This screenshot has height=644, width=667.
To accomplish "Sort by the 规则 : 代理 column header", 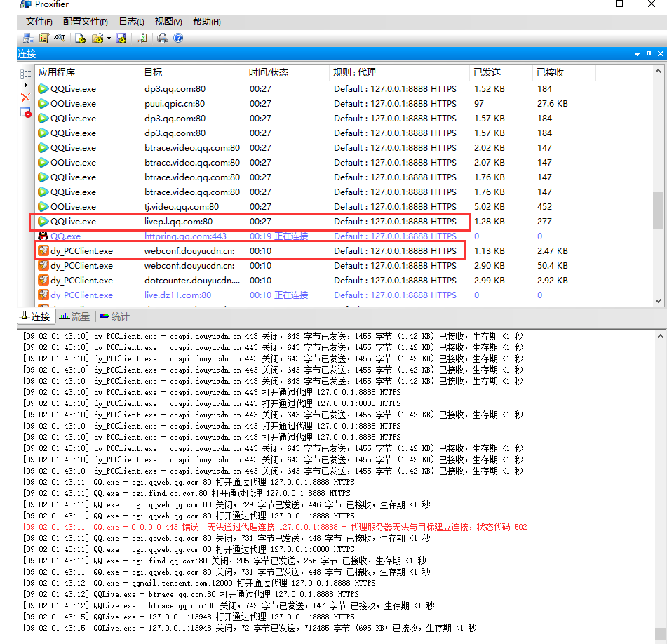I will [x=399, y=72].
